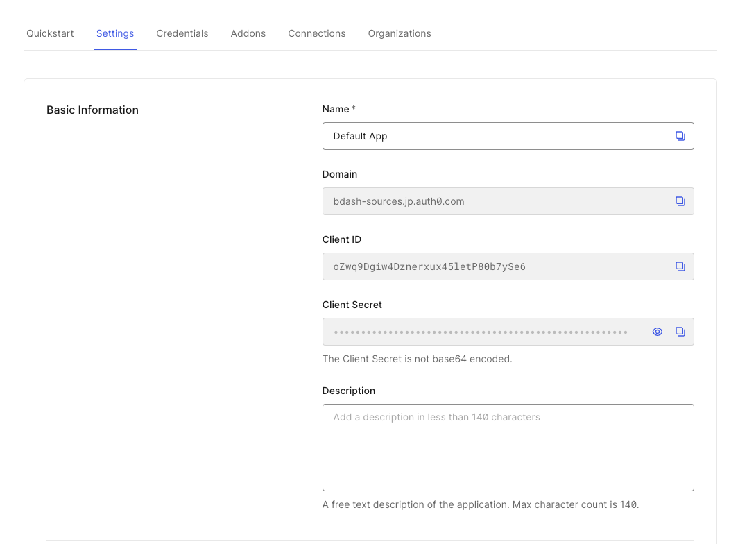Switch to the Credentials tab
Image resolution: width=756 pixels, height=544 pixels.
point(182,33)
